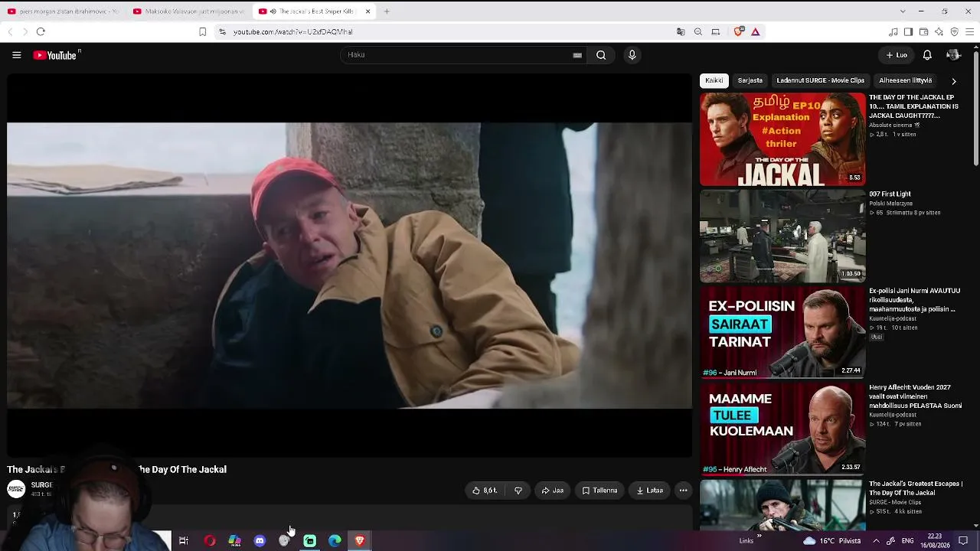Screen dimensions: 980x551
Task: Open the account avatar menu
Action: [953, 55]
